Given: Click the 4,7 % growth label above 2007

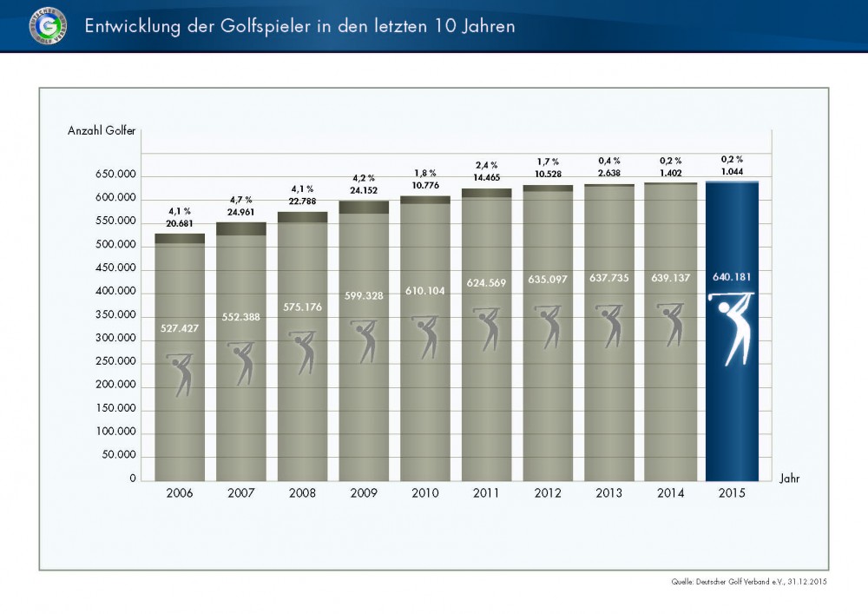Looking at the screenshot, I should (x=241, y=200).
